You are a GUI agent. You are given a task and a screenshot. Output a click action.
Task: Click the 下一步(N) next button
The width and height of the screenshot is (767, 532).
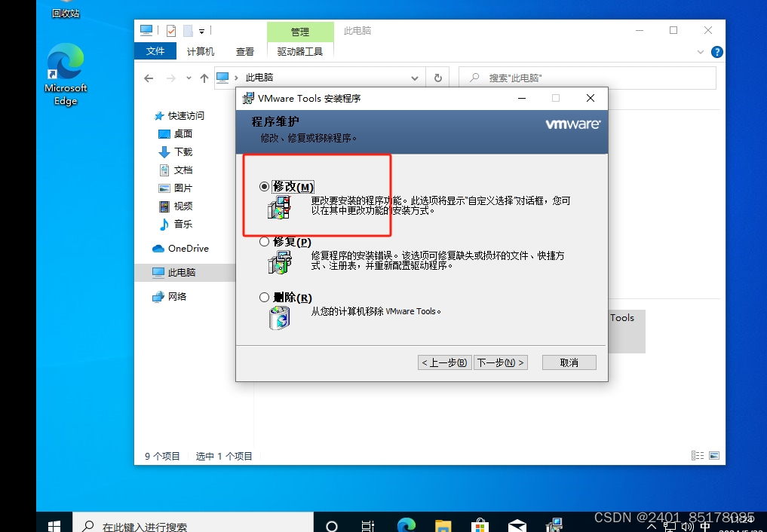[x=501, y=362]
